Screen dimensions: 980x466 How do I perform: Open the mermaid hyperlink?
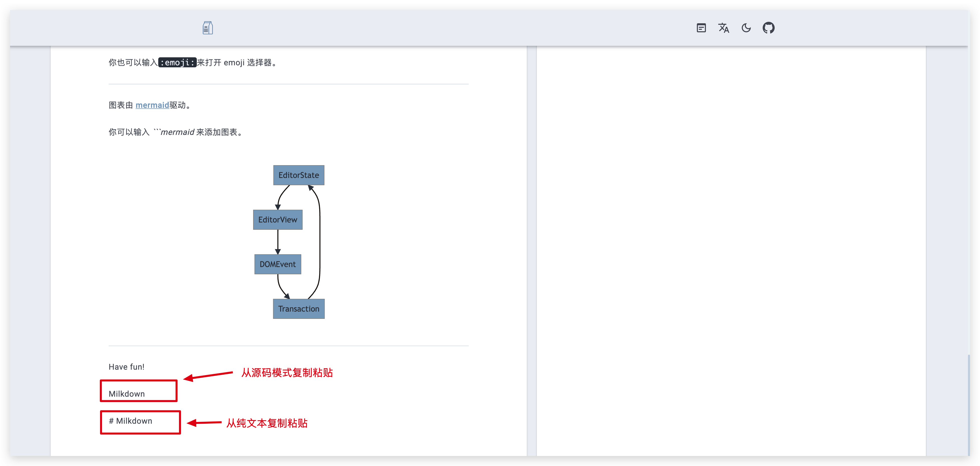coord(152,105)
